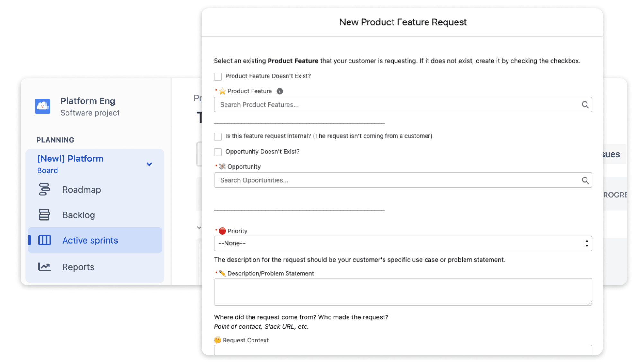Go to Backlog in the planning menu
Viewport: 636px width, 364px height.
79,215
